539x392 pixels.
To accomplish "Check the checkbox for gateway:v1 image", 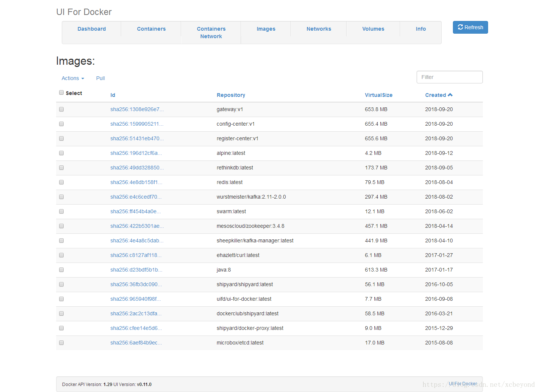I will point(61,109).
